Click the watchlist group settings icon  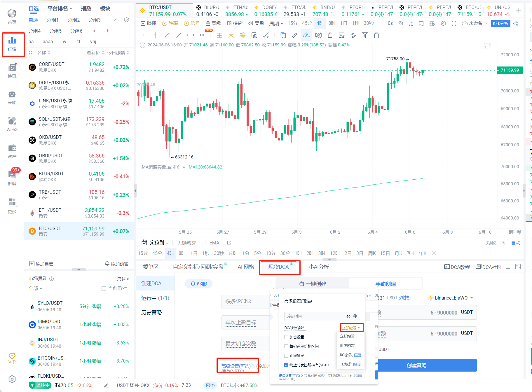(x=127, y=20)
